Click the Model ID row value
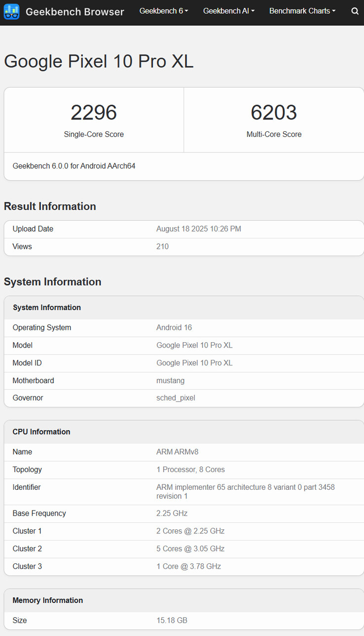The image size is (364, 636). click(194, 363)
